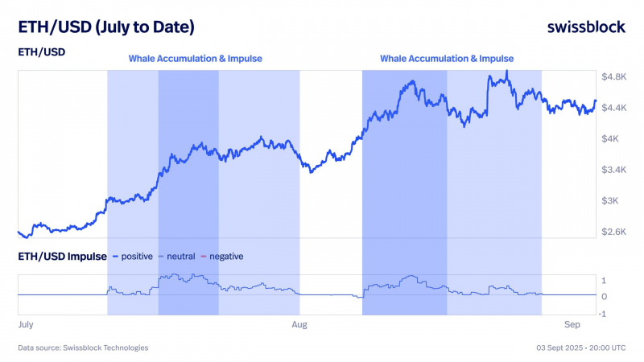
Task: Click the July timeline label
Action: click(x=26, y=325)
